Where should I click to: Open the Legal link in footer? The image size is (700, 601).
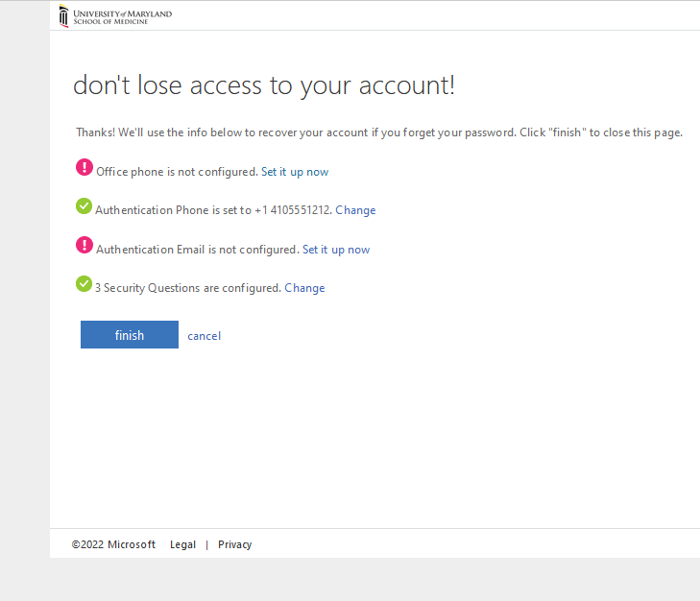tap(182, 544)
